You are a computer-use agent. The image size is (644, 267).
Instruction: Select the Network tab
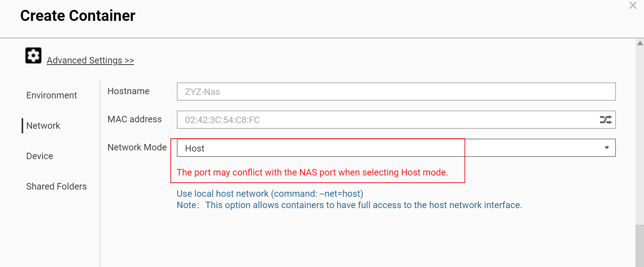pos(43,126)
